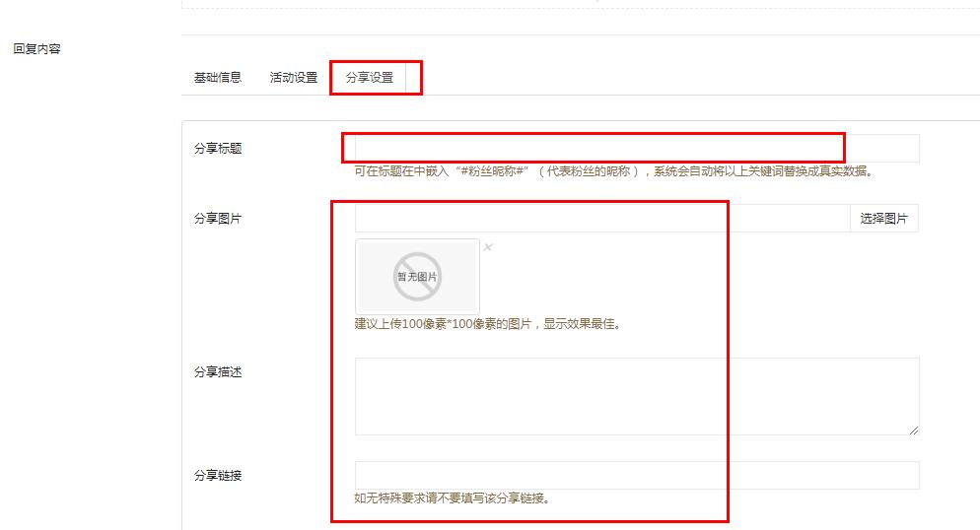Click the 分享标题 input field
Screen dimensions: 980x530
(x=637, y=148)
